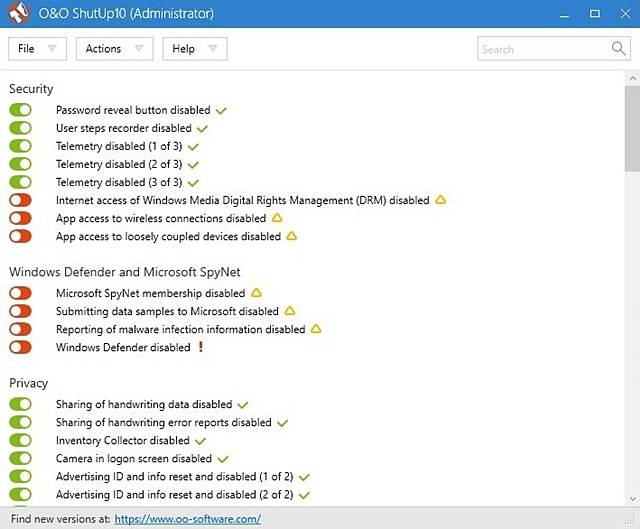
Task: Enable App access to loosely coupled devices disabled
Action: [x=20, y=236]
